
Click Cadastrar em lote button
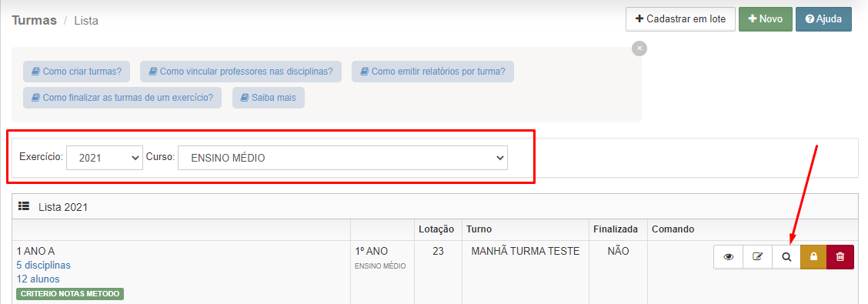680,18
